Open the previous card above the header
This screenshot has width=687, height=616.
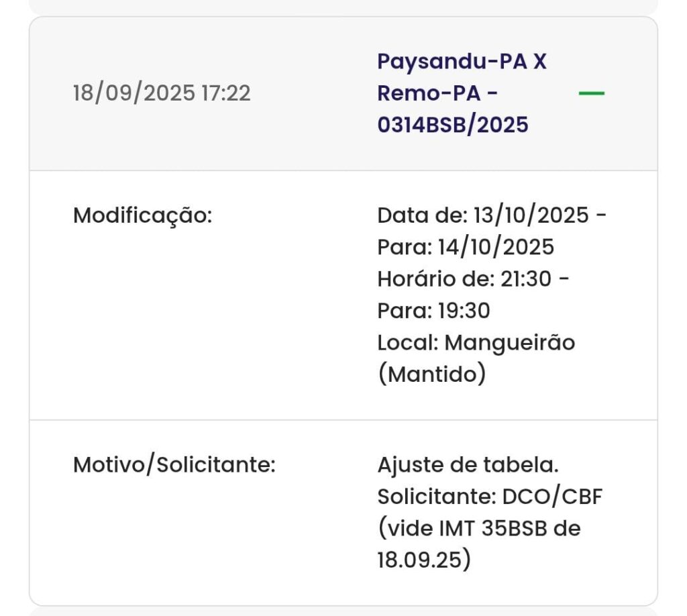(343, 6)
